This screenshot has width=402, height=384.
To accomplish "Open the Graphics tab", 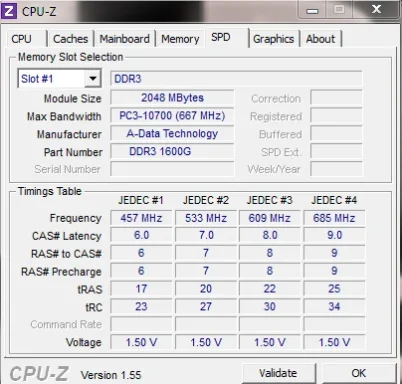I will (274, 39).
